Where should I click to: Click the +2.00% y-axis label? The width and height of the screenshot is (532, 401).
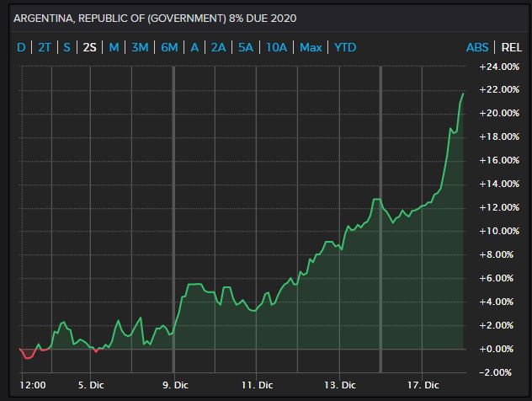tap(496, 326)
